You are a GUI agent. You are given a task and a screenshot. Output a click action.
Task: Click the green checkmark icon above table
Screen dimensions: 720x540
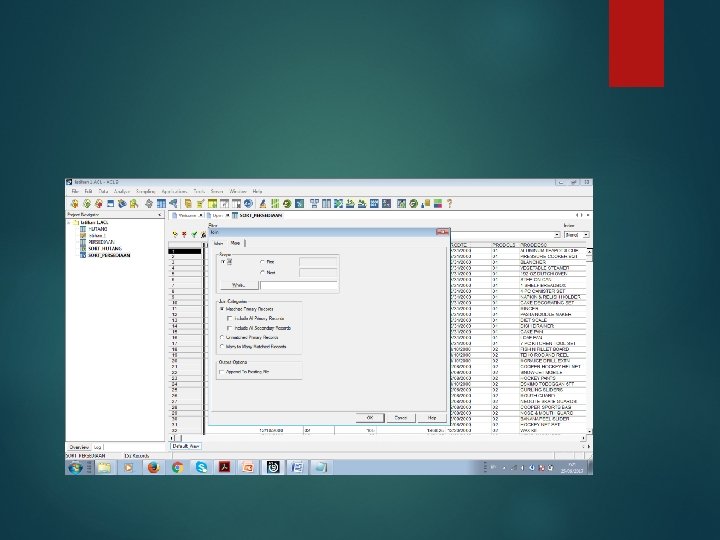click(x=194, y=235)
